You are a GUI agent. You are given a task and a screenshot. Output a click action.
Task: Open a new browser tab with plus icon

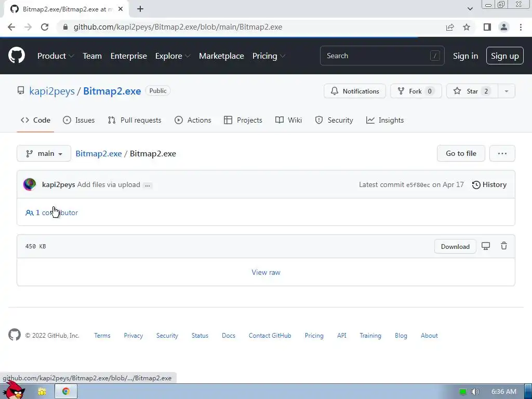click(140, 9)
